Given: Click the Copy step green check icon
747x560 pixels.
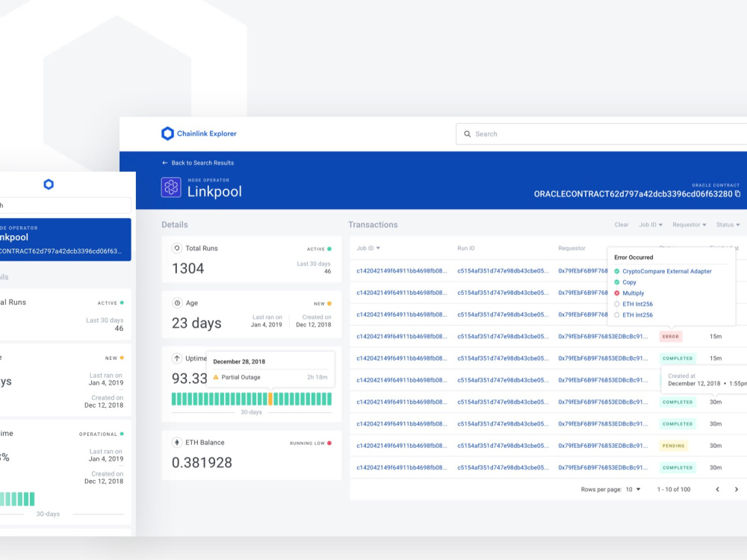Looking at the screenshot, I should 617,282.
